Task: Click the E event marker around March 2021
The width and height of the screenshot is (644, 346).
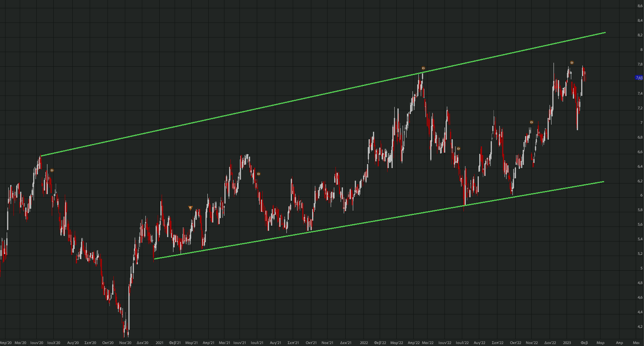Action: click(x=190, y=208)
